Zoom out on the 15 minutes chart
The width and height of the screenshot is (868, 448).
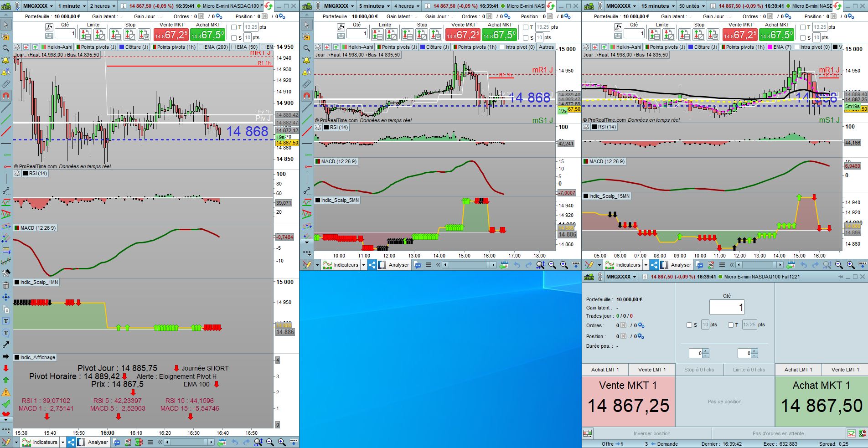(839, 265)
